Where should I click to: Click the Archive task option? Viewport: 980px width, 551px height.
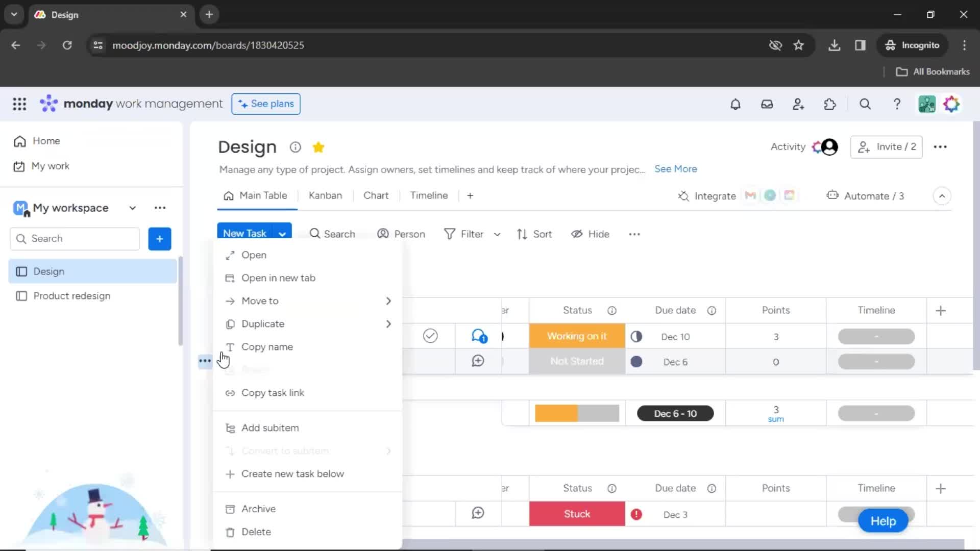pos(258,509)
